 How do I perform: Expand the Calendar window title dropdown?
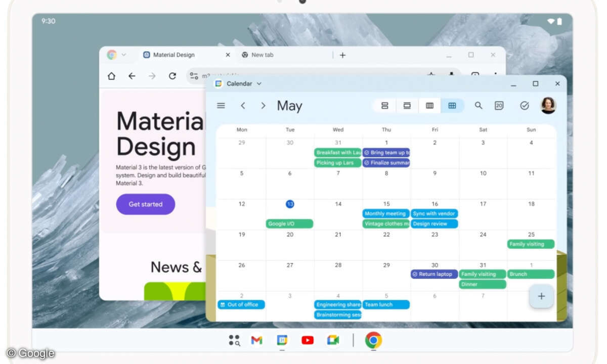click(x=259, y=83)
